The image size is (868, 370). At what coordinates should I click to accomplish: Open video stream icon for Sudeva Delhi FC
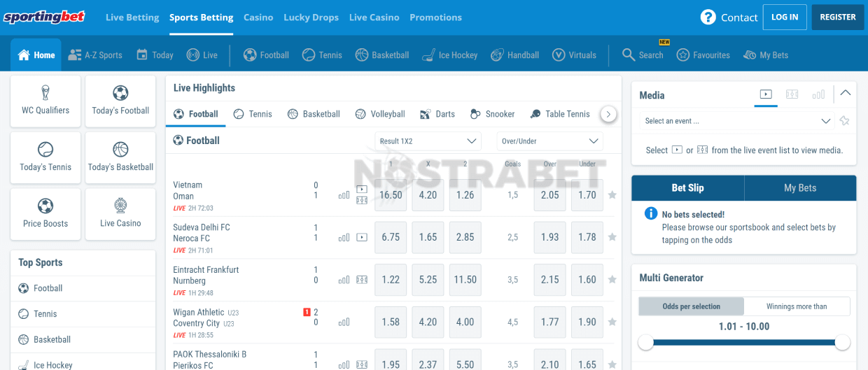coord(361,237)
